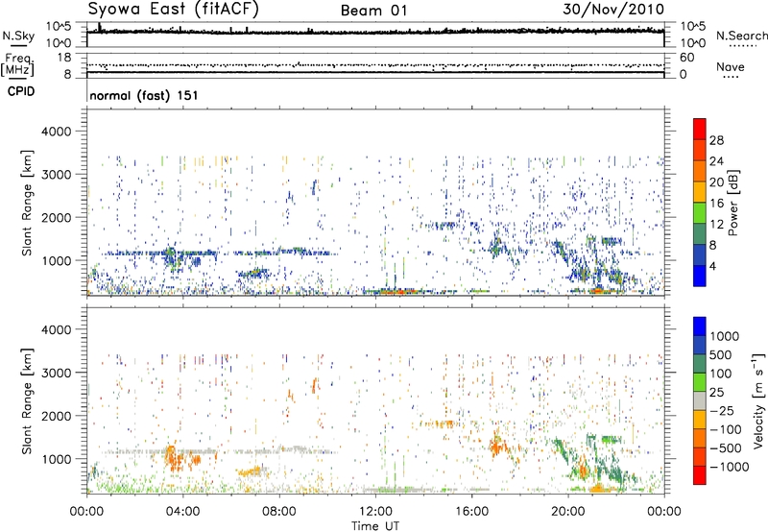
Task: Click the 'Syowa East (fitACF)' title
Action: [174, 9]
